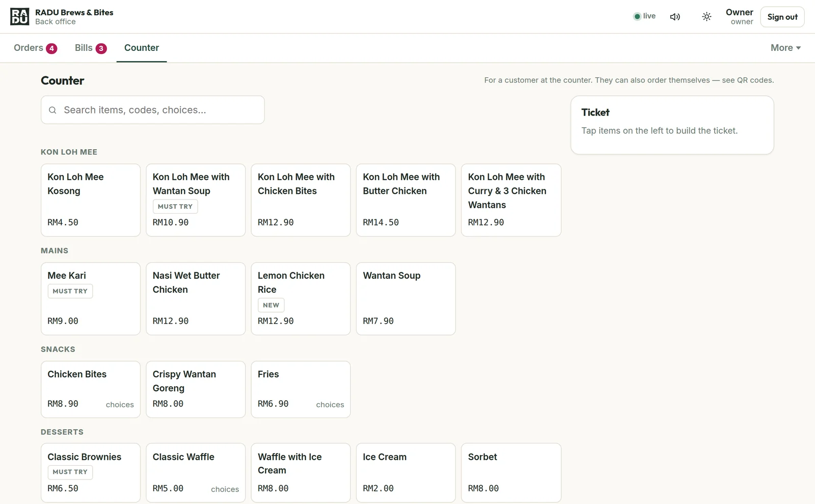This screenshot has width=815, height=504.
Task: Select the Fries card
Action: click(x=301, y=389)
